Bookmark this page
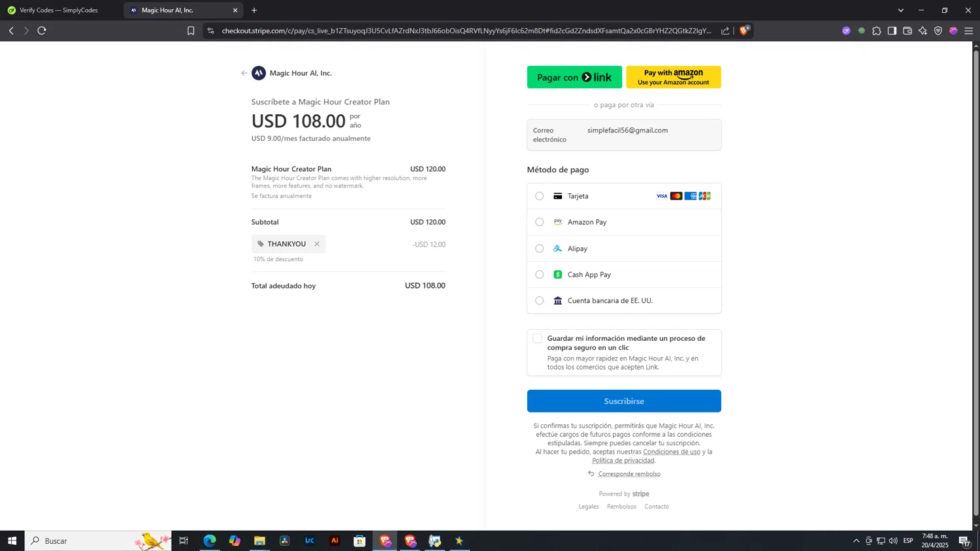980x551 pixels. 191,31
